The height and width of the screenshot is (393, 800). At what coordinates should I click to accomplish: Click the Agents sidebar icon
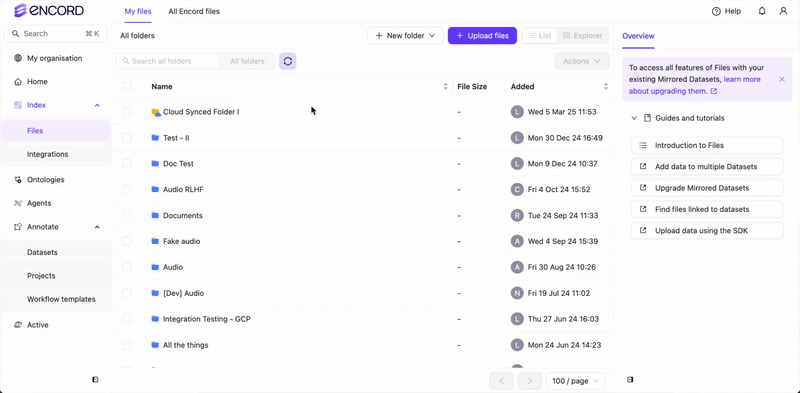pos(18,203)
